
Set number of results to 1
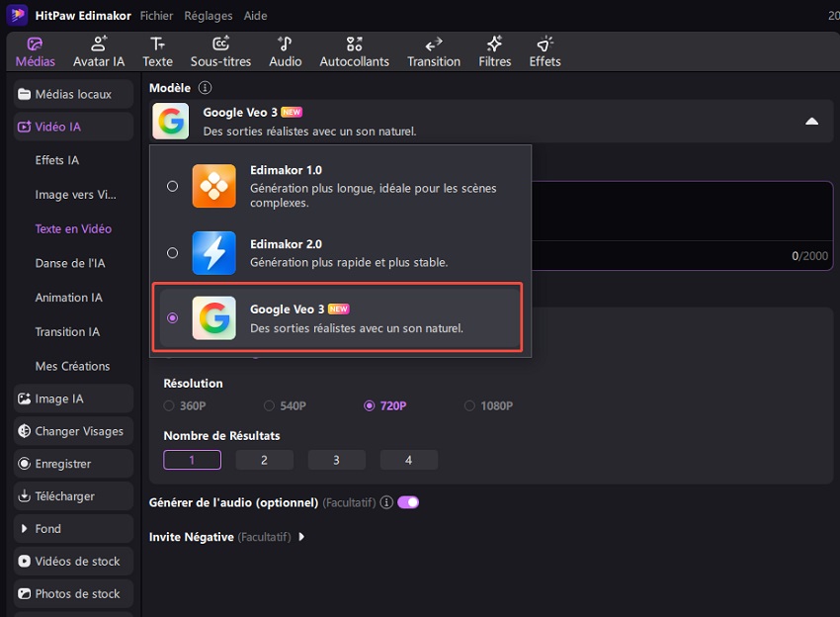(x=193, y=460)
